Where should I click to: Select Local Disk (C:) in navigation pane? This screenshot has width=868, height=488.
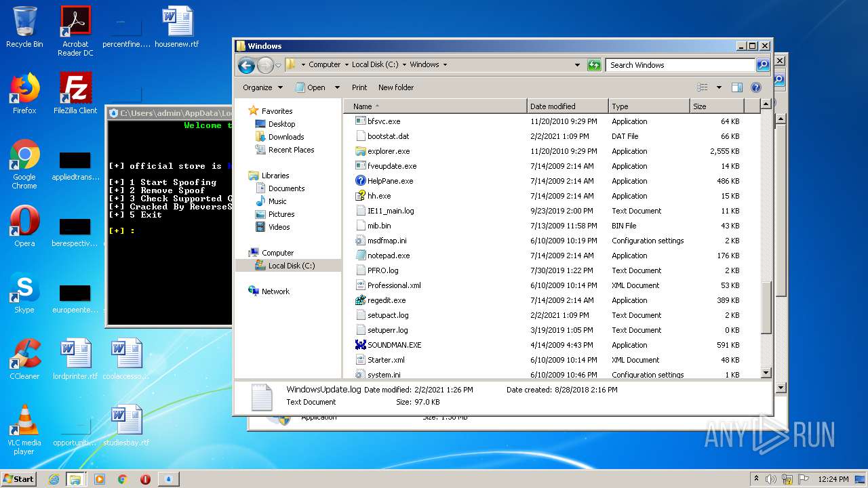coord(288,266)
